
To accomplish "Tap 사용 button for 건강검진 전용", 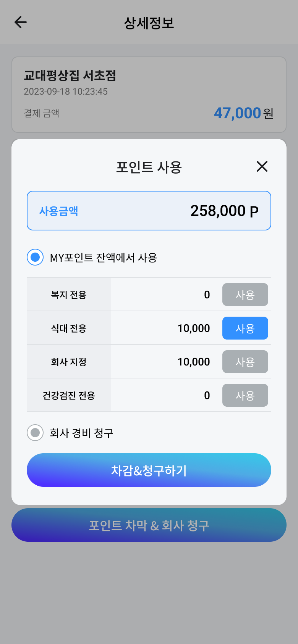I will (x=245, y=395).
